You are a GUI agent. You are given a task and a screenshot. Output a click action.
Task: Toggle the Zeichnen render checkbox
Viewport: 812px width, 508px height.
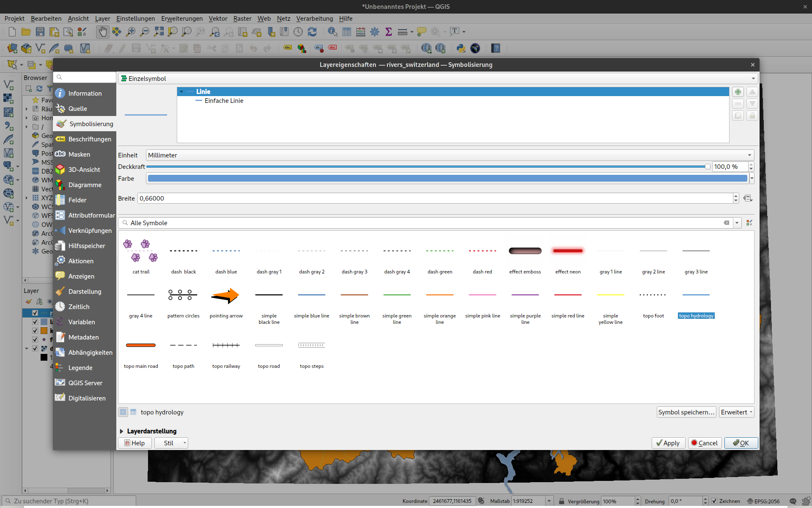pyautogui.click(x=714, y=501)
